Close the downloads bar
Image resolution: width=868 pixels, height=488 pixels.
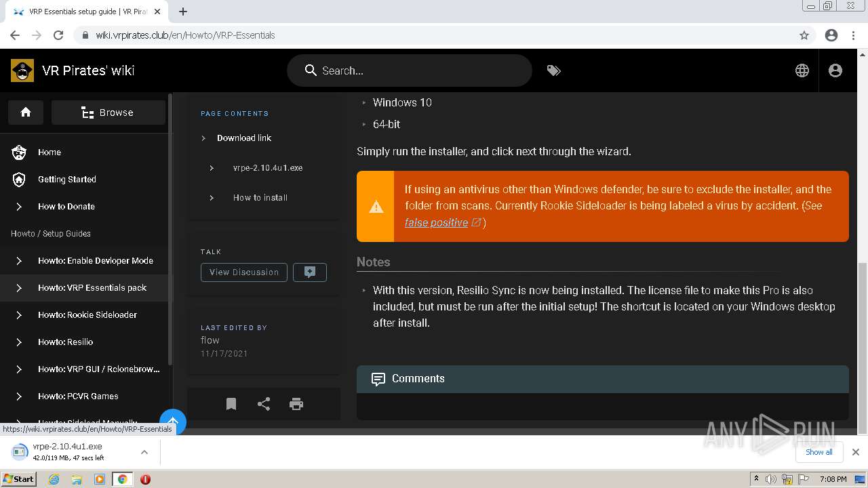(x=856, y=452)
